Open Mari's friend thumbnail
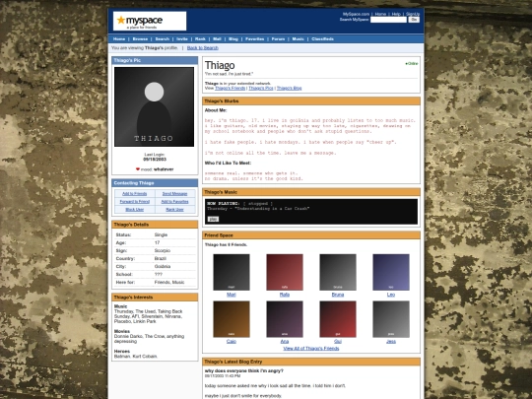The width and height of the screenshot is (532, 399). (232, 272)
